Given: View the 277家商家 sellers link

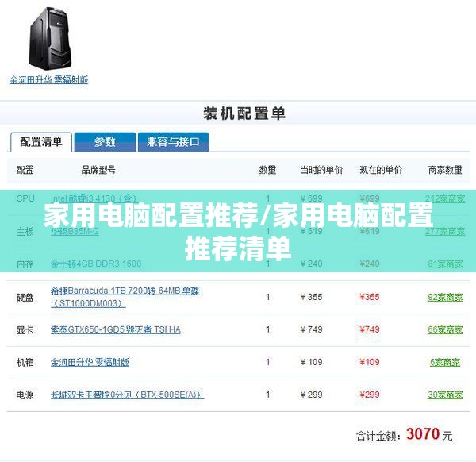Looking at the screenshot, I should tap(445, 232).
